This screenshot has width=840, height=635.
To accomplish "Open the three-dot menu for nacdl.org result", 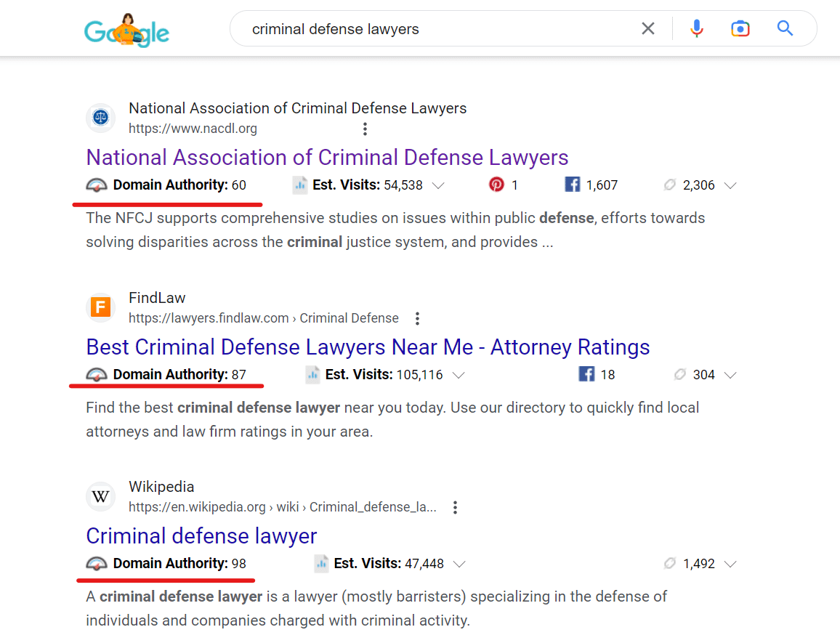I will pyautogui.click(x=365, y=129).
